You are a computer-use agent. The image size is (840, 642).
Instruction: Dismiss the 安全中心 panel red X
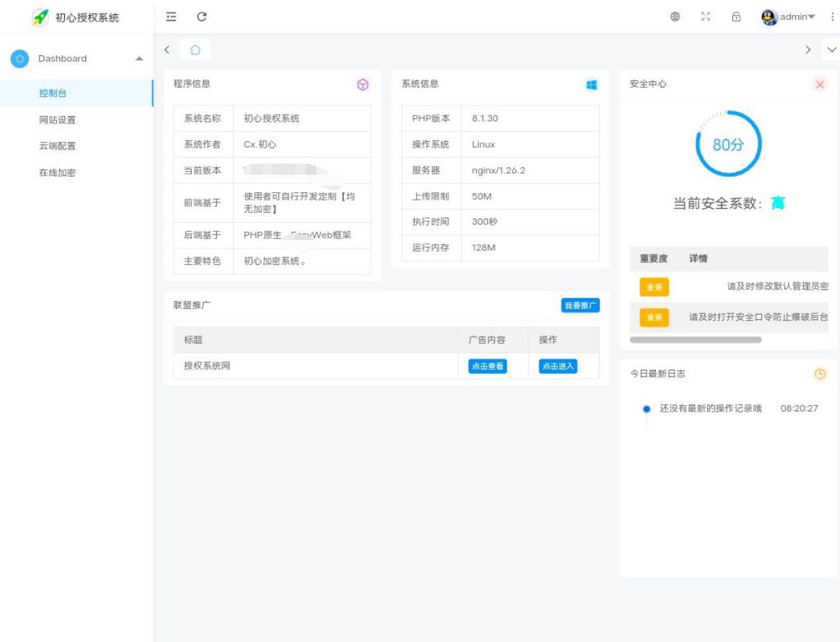point(821,85)
